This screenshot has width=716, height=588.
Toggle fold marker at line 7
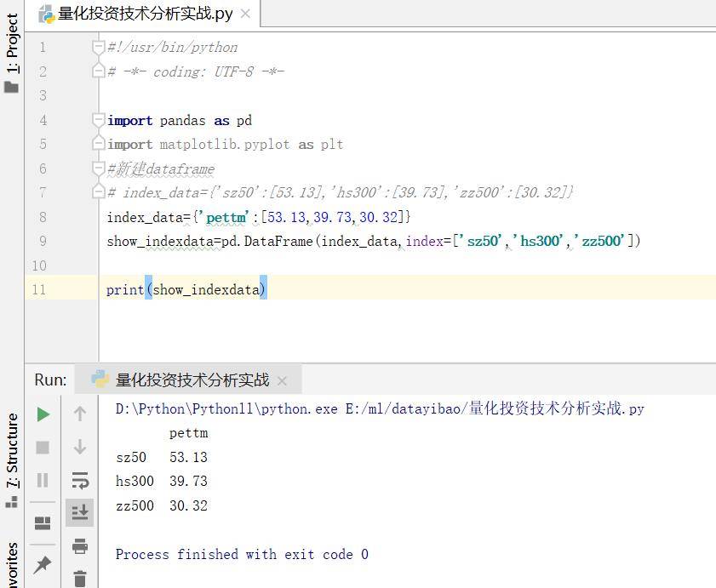click(98, 192)
